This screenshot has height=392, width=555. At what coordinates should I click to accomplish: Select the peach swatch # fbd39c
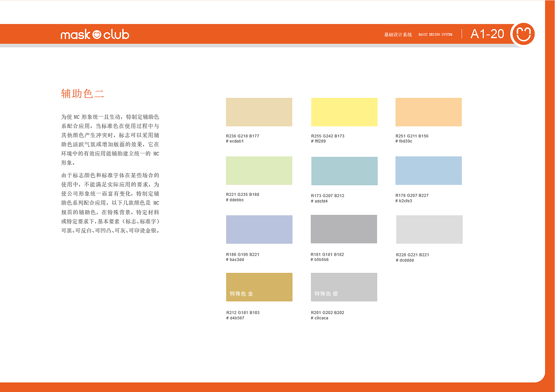[x=428, y=112]
